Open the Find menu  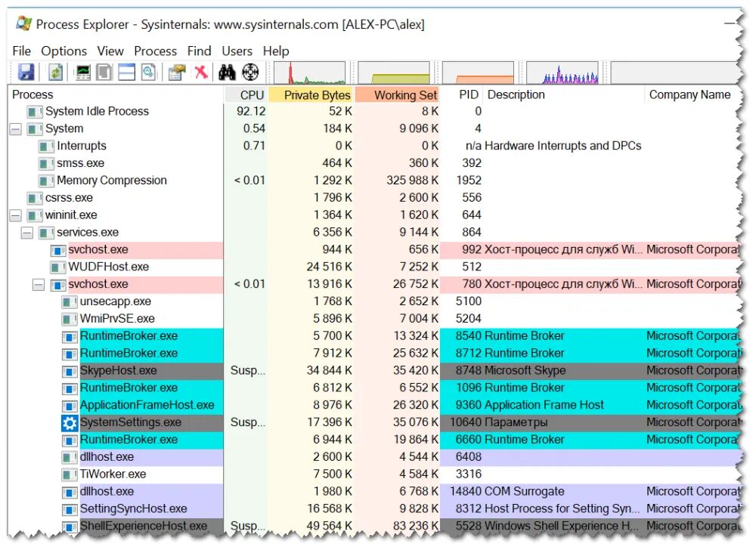(x=199, y=51)
